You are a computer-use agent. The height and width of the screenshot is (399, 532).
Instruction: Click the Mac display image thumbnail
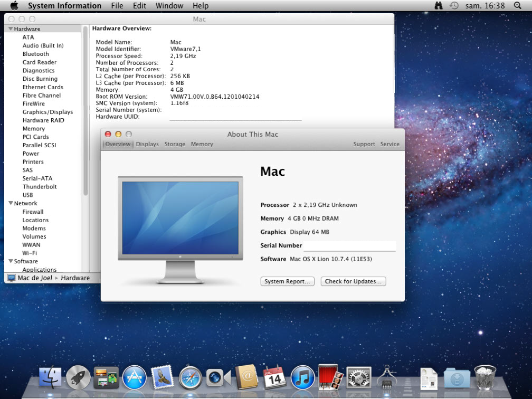click(x=180, y=230)
